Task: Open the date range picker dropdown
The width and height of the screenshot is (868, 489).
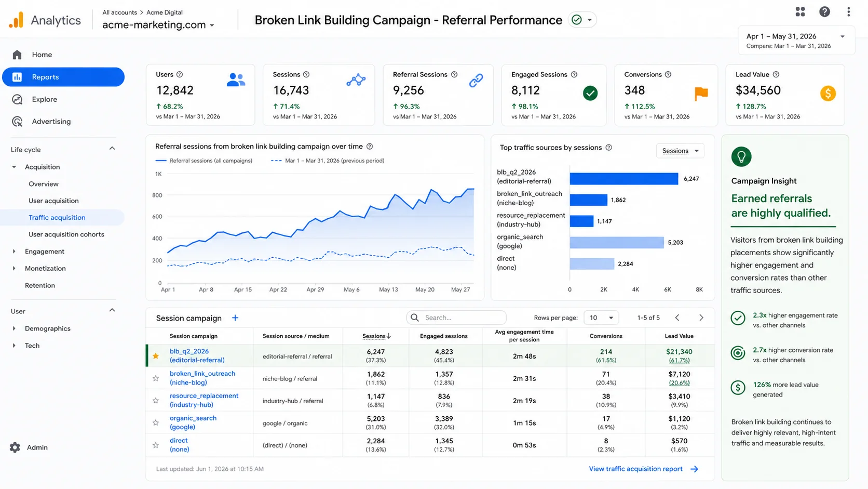Action: [796, 41]
